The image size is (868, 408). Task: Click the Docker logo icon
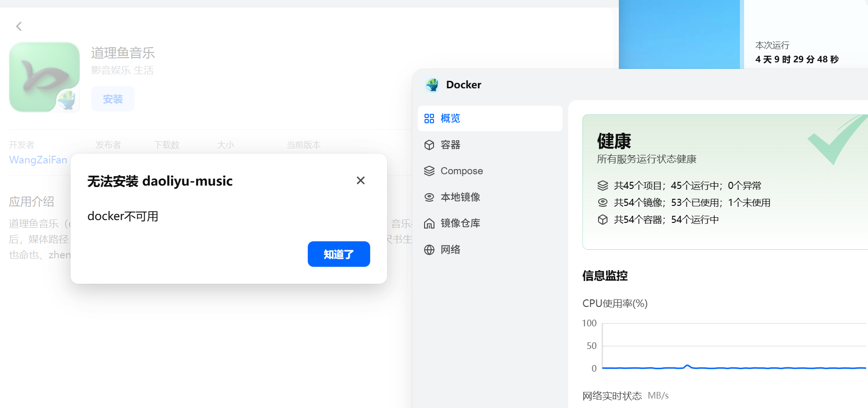tap(432, 85)
